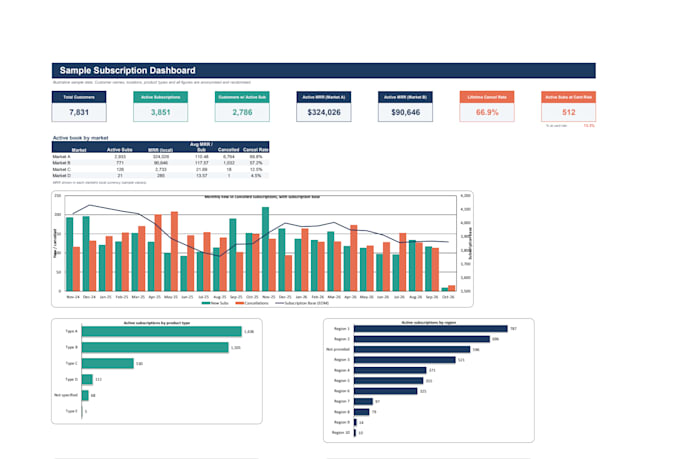Click the Region 1 data value 787
Image resolution: width=680 pixels, height=459 pixels.
(513, 329)
